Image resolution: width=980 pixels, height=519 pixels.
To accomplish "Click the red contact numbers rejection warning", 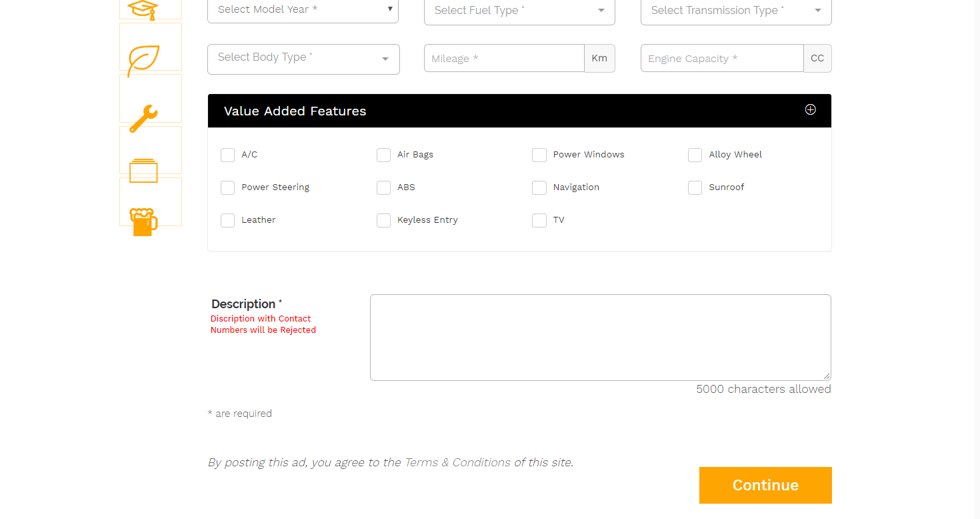I will 263,324.
